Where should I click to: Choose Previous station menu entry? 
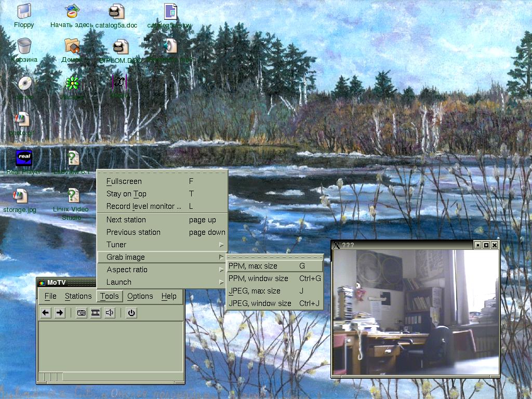pos(163,232)
